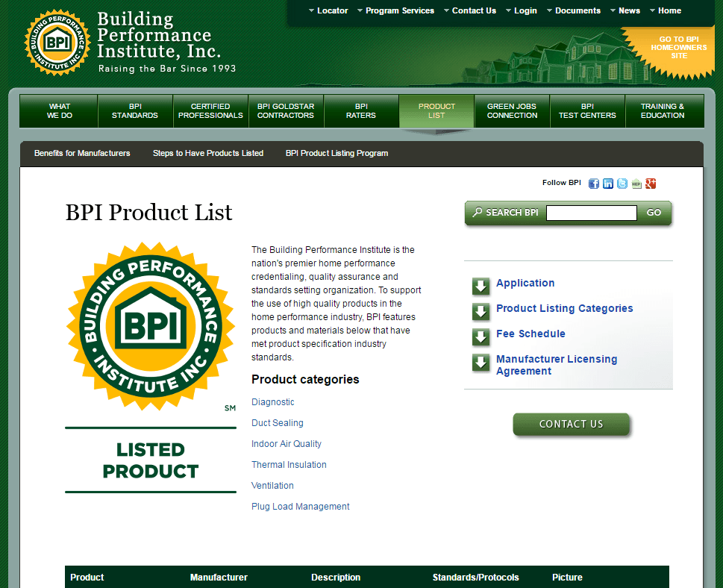This screenshot has width=723, height=588.
Task: Open the Application link
Action: click(525, 283)
